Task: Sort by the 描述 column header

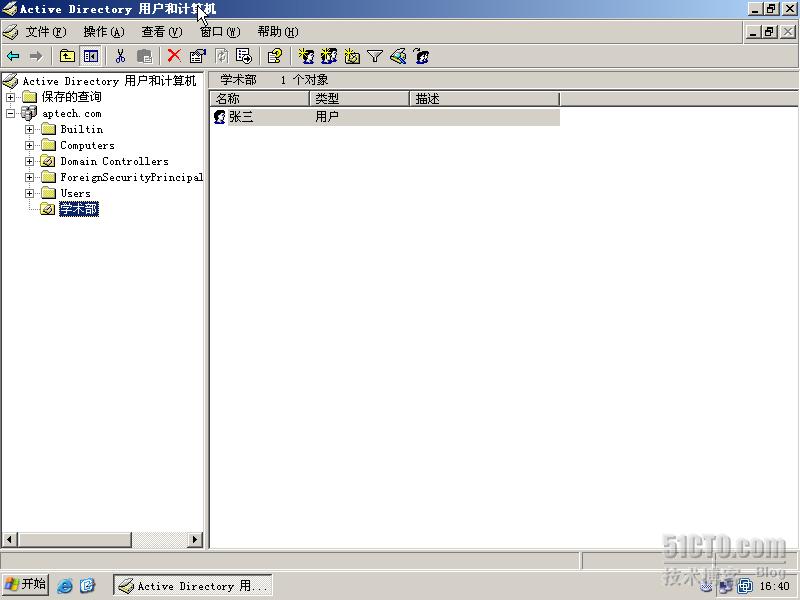Action: tap(484, 98)
